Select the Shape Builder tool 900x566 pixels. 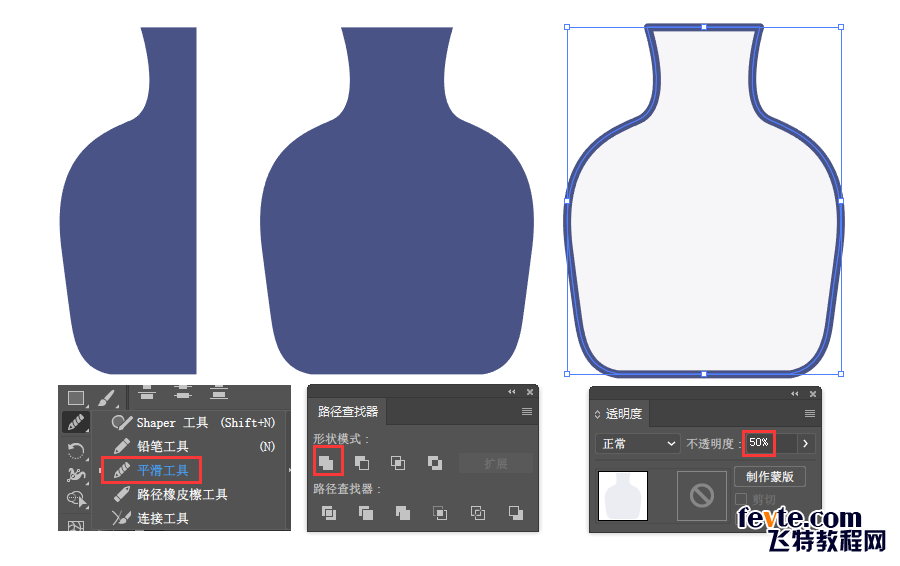click(76, 498)
